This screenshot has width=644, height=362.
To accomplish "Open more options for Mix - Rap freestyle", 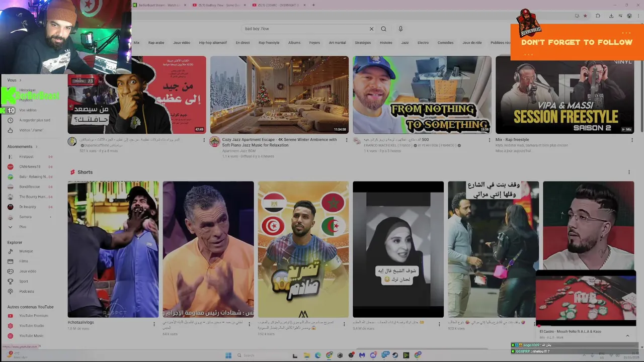I will [x=632, y=140].
